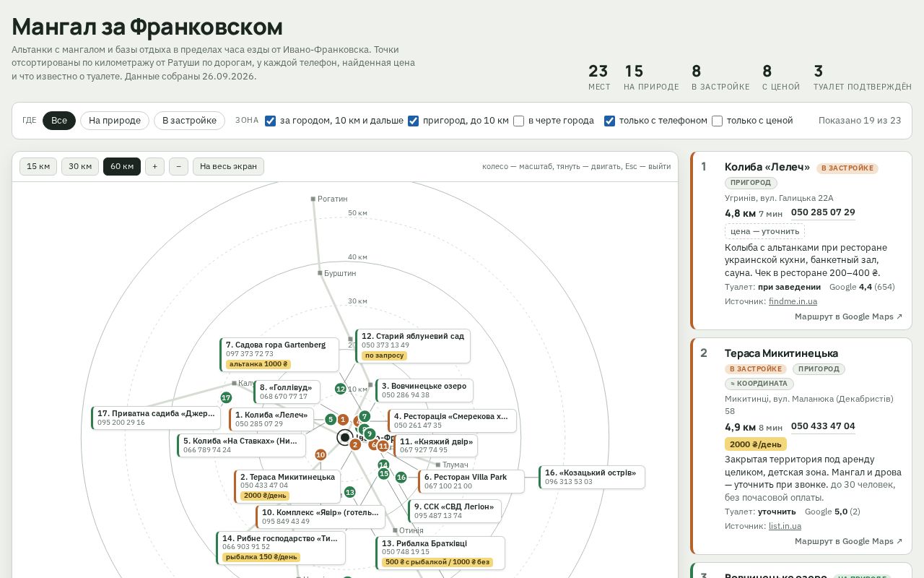Enable 'в черте города' checkbox
The image size is (924, 578).
tap(519, 121)
